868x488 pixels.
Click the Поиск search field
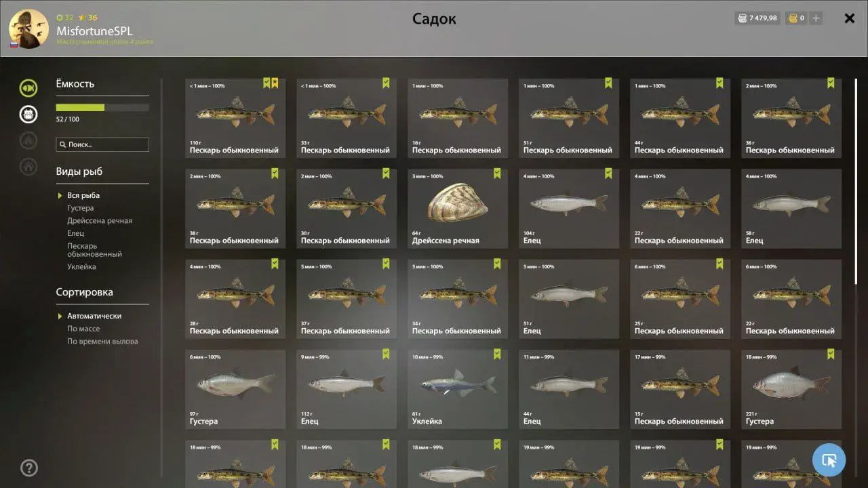tap(102, 144)
